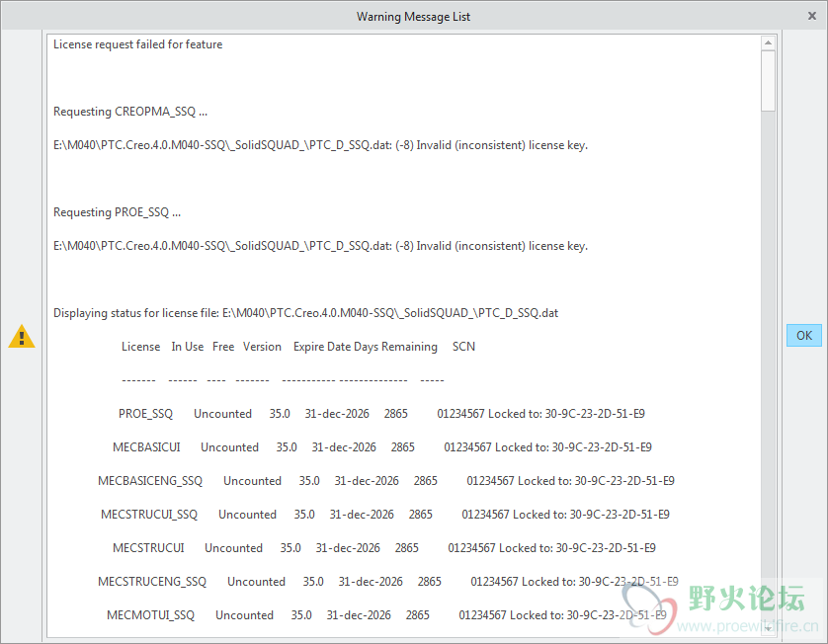Image resolution: width=828 pixels, height=644 pixels.
Task: Click 'License request failed for feature' text
Action: [137, 44]
